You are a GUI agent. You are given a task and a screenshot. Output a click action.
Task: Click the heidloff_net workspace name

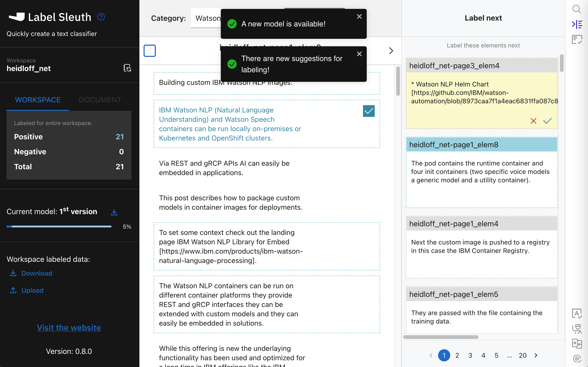pyautogui.click(x=29, y=68)
